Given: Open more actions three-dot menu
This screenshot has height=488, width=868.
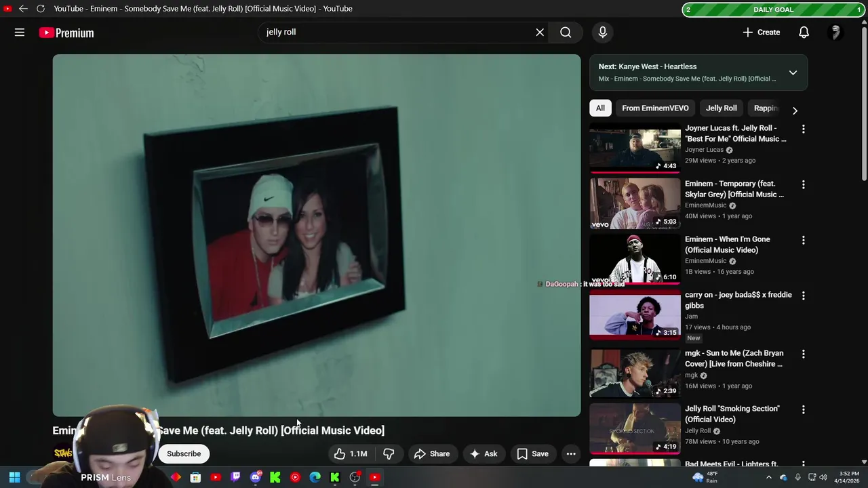Looking at the screenshot, I should click(571, 454).
